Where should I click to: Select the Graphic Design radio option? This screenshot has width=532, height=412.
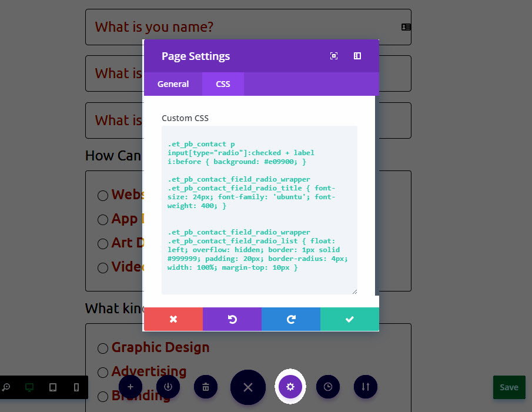tap(103, 349)
